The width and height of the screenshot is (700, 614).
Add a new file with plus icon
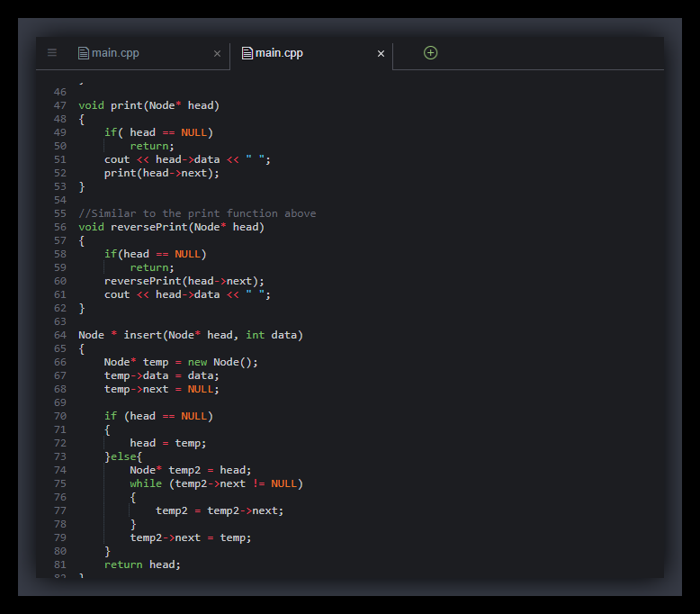[x=430, y=53]
